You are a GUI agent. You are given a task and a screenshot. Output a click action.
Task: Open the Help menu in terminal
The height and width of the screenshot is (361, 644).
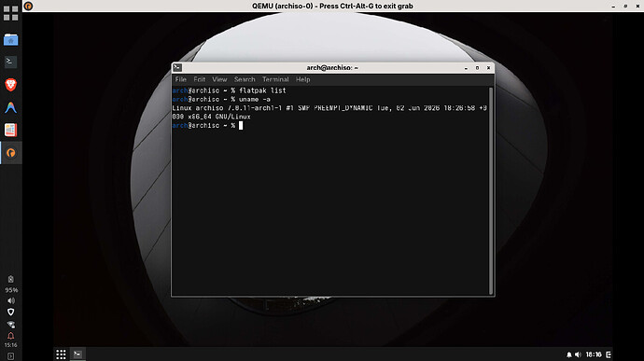pos(302,79)
